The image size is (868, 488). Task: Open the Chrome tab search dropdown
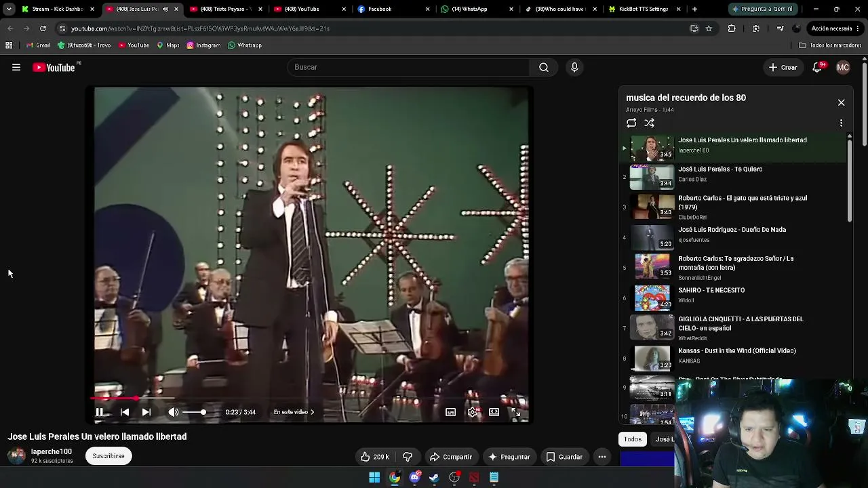tap(9, 9)
